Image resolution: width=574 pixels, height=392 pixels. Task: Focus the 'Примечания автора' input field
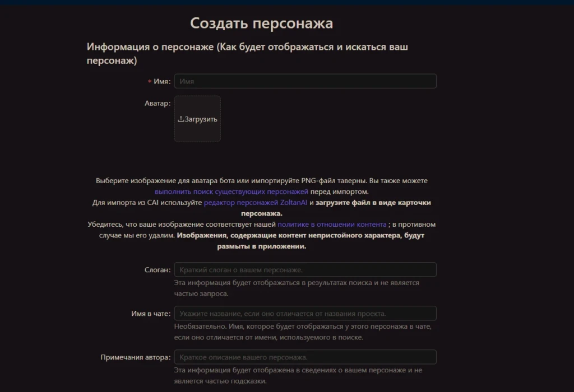(x=305, y=357)
